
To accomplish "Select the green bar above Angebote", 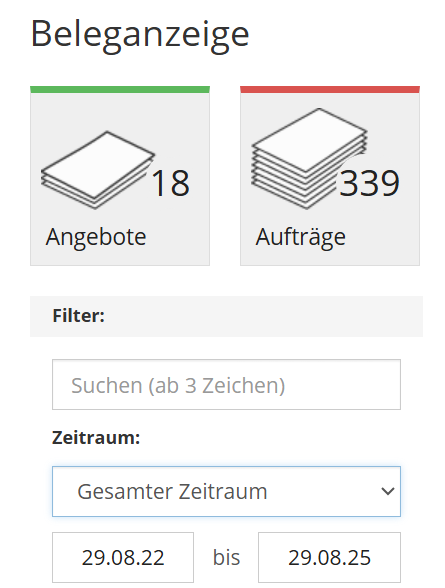I will (x=120, y=89).
